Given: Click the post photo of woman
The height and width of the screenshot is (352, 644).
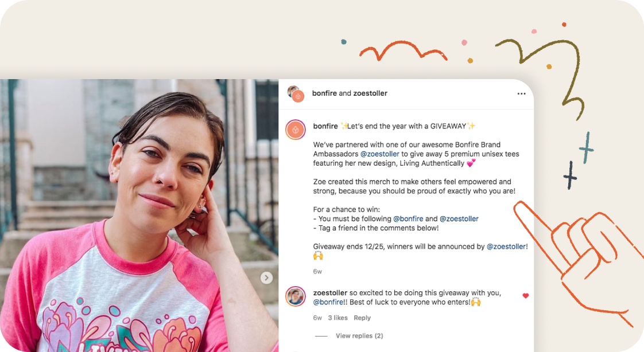Looking at the screenshot, I should [139, 216].
